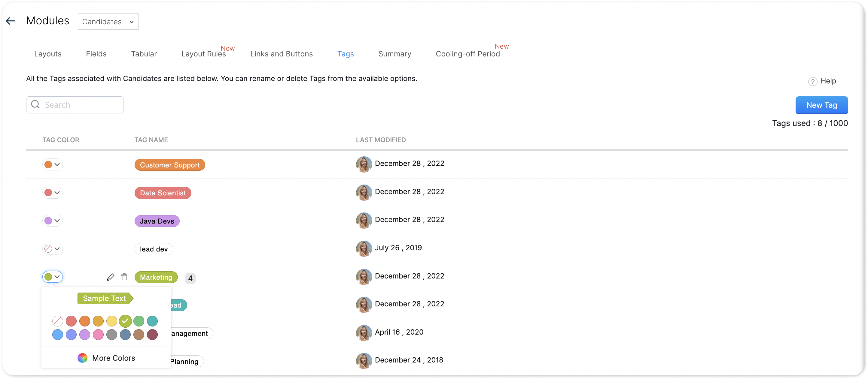Click the New Tag button
868x379 pixels.
(821, 105)
